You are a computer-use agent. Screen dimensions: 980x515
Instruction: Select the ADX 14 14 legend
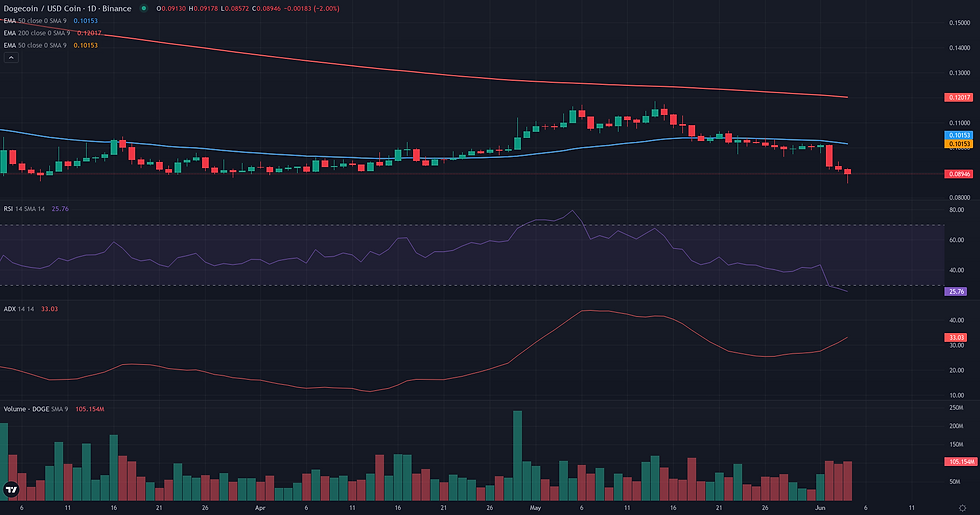(31, 309)
